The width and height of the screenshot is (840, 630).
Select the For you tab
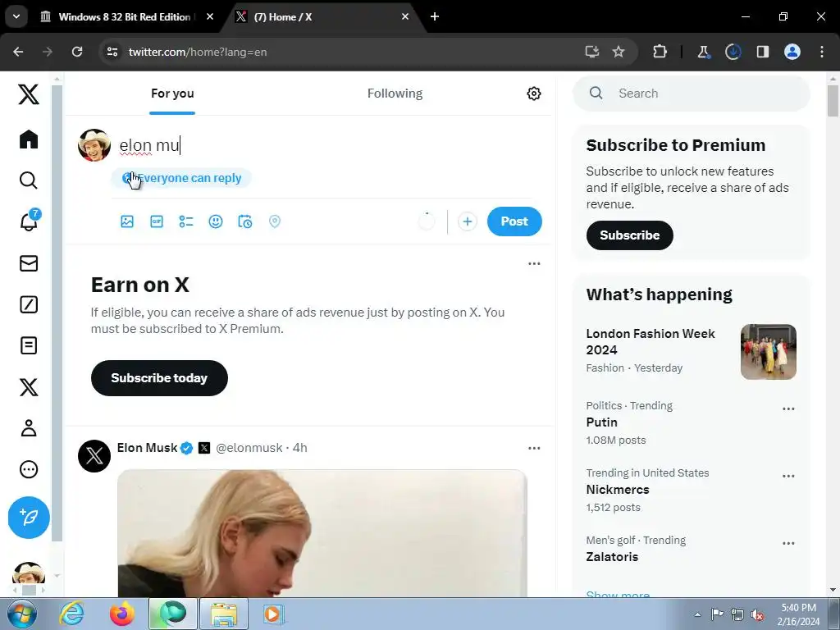pos(172,94)
